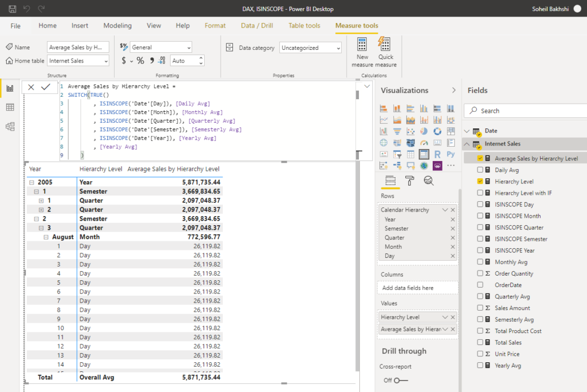Select the PowerApps purple visual
The height and width of the screenshot is (392, 587).
[x=437, y=166]
